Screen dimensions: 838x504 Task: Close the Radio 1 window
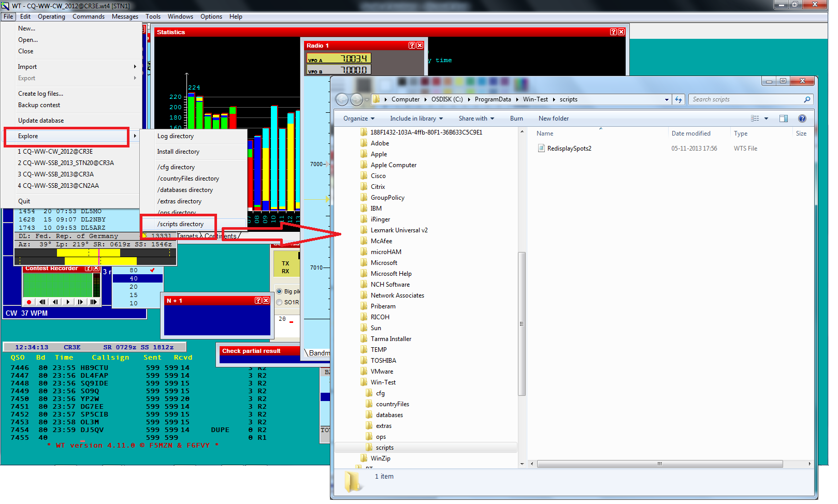[x=420, y=46]
